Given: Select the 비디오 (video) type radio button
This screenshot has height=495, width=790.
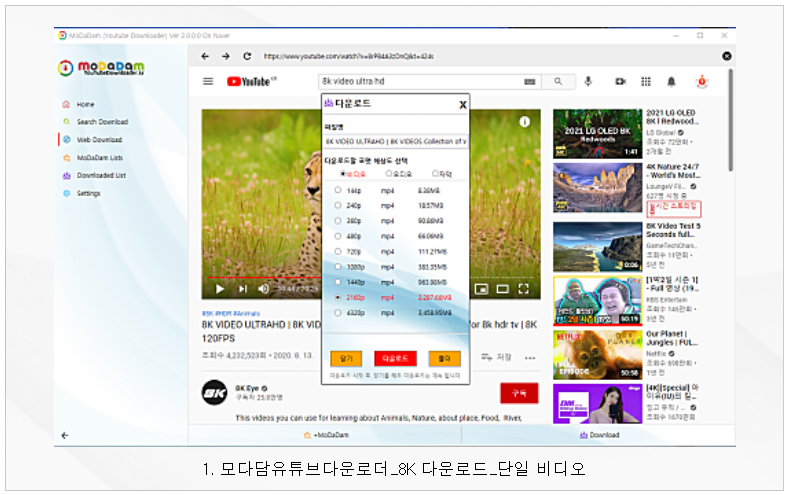Looking at the screenshot, I should (343, 174).
